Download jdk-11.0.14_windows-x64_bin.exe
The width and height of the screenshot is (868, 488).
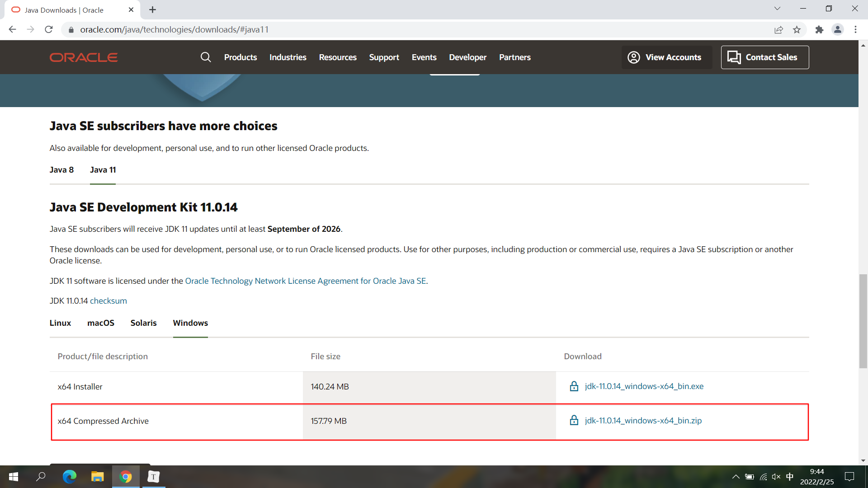click(644, 386)
